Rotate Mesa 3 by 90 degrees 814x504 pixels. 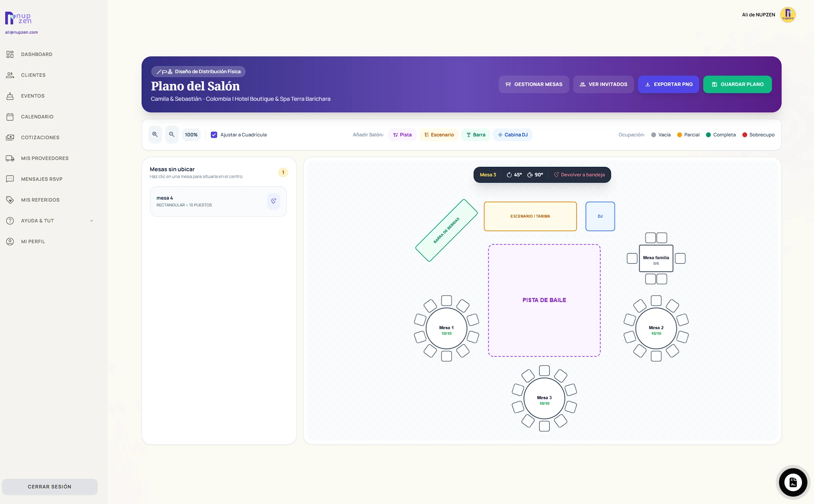(x=535, y=175)
